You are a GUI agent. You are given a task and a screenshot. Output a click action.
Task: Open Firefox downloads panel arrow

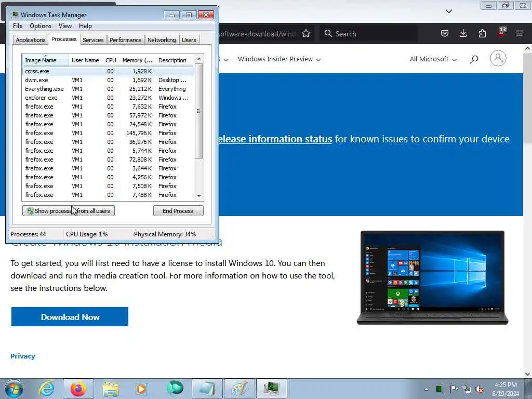click(x=463, y=33)
